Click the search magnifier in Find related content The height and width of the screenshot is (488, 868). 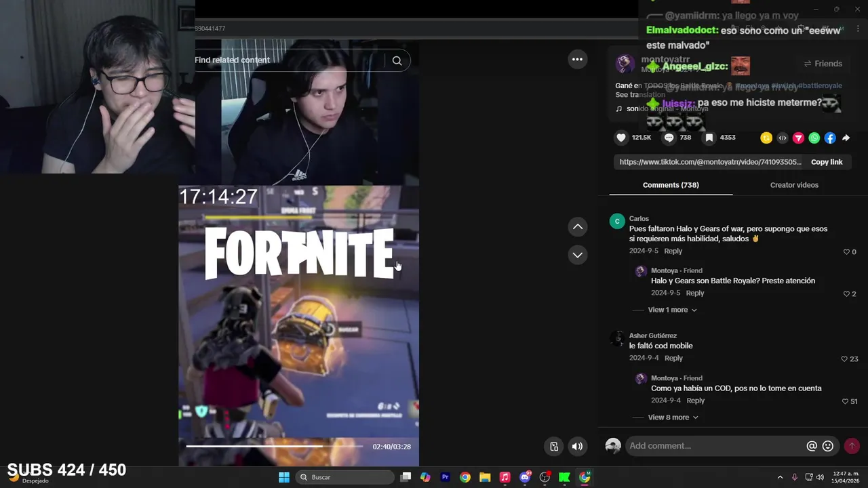tap(397, 60)
